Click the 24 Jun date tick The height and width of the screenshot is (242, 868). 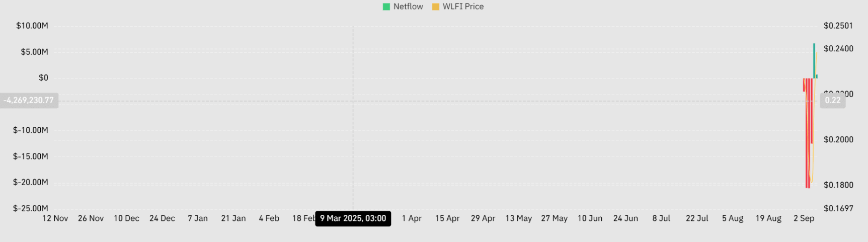(x=625, y=218)
